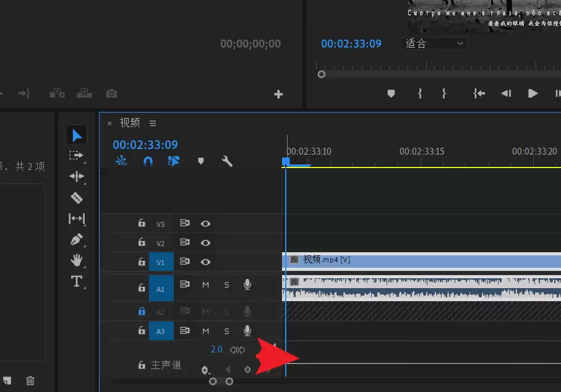
Task: Toggle A3 track targeting
Action: [x=161, y=331]
